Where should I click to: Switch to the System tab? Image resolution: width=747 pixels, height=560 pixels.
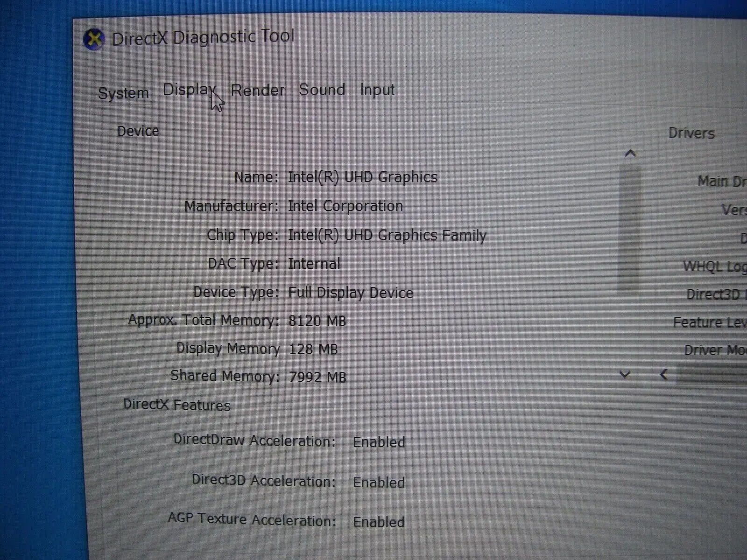pyautogui.click(x=123, y=93)
